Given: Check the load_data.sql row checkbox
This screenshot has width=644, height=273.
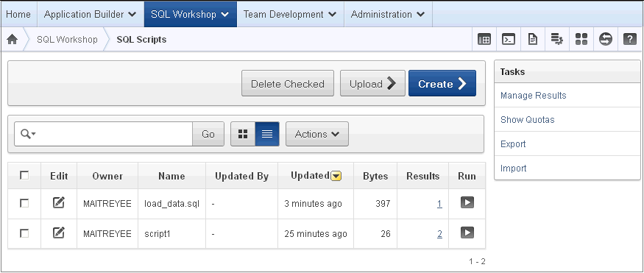Looking at the screenshot, I should (24, 203).
